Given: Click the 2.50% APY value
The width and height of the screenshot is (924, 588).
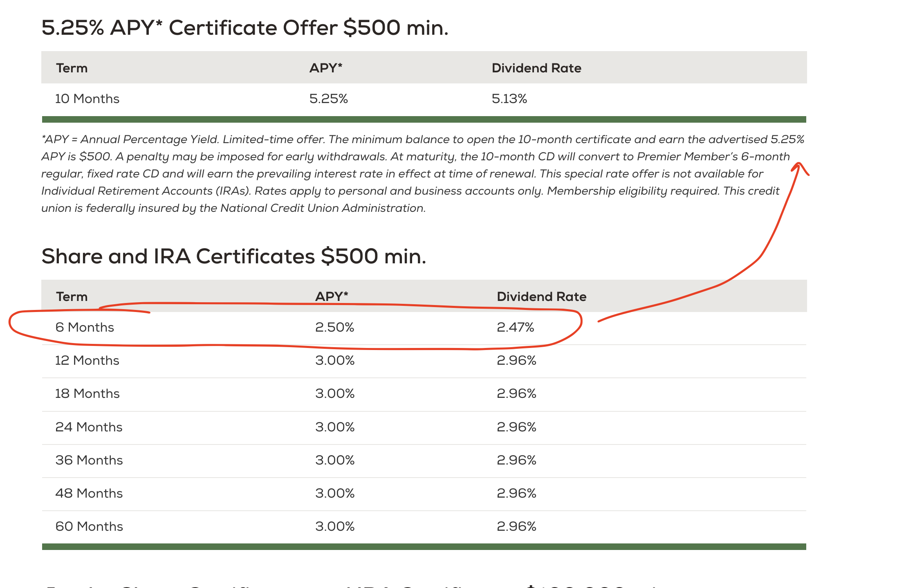Looking at the screenshot, I should click(334, 328).
